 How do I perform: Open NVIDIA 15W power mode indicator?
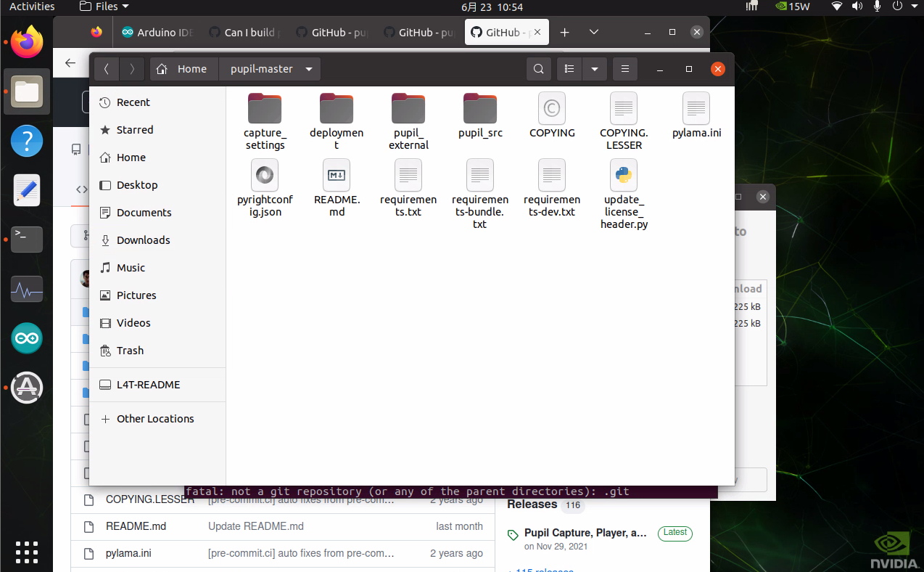793,7
